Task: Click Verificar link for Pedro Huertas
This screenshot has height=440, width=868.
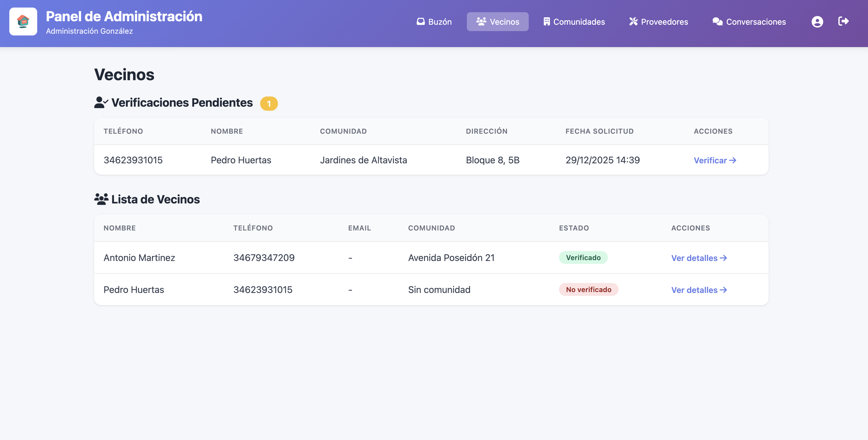Action: [715, 160]
